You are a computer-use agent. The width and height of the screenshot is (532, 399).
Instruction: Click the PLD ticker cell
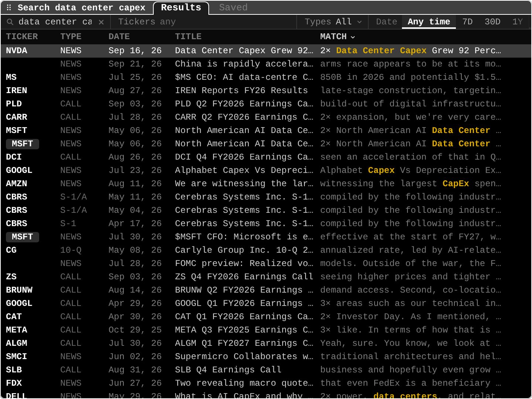coord(14,104)
